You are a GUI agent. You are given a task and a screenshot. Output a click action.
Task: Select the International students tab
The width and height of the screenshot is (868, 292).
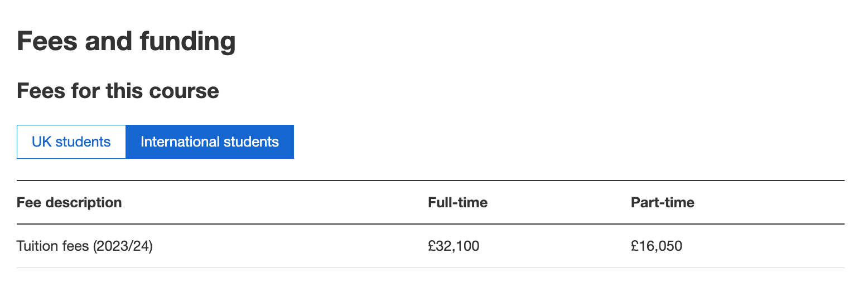(x=210, y=142)
